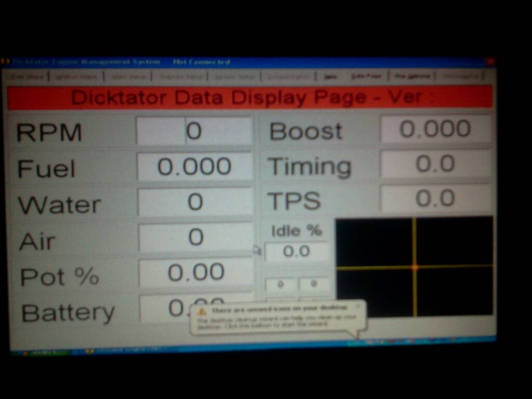
Task: Select the Timing value field
Action: click(x=435, y=164)
